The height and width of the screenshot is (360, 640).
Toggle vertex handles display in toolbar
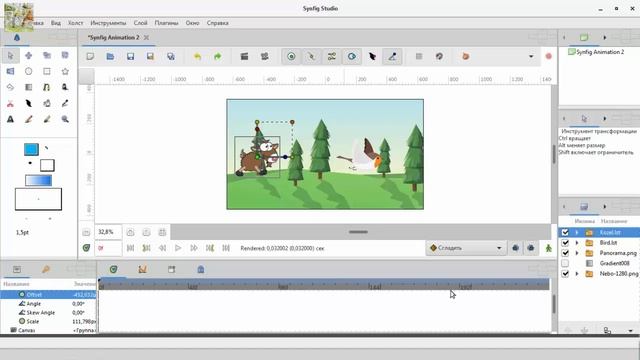click(x=311, y=56)
